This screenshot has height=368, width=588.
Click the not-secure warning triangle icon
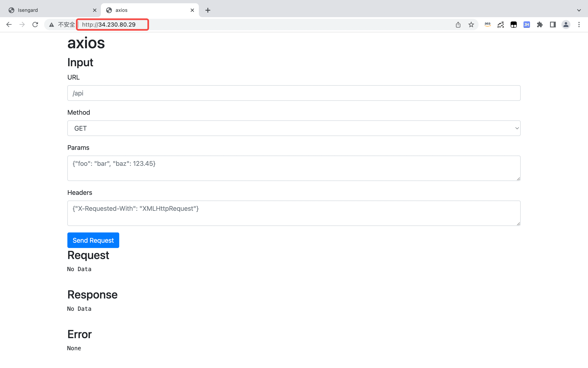click(51, 25)
